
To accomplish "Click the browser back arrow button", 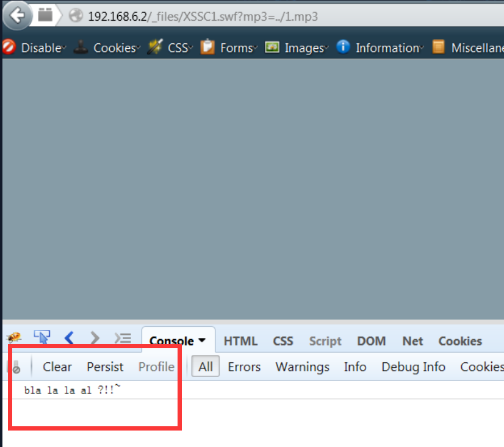I will pos(16,15).
